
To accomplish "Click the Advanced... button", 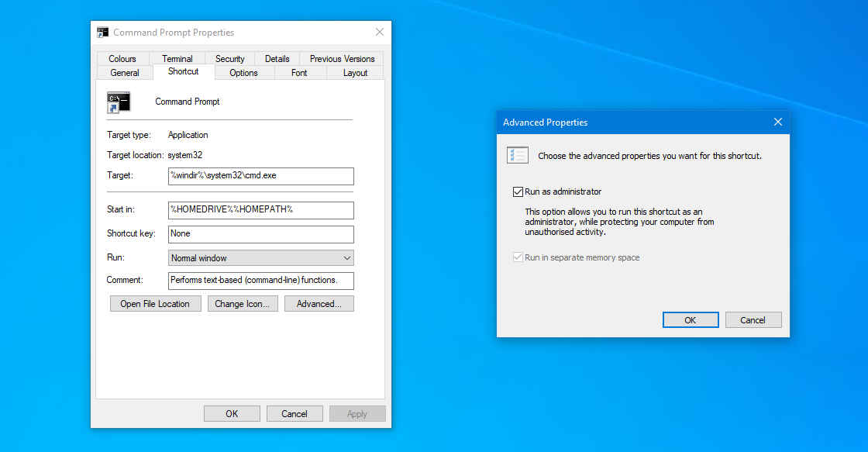I will 319,304.
